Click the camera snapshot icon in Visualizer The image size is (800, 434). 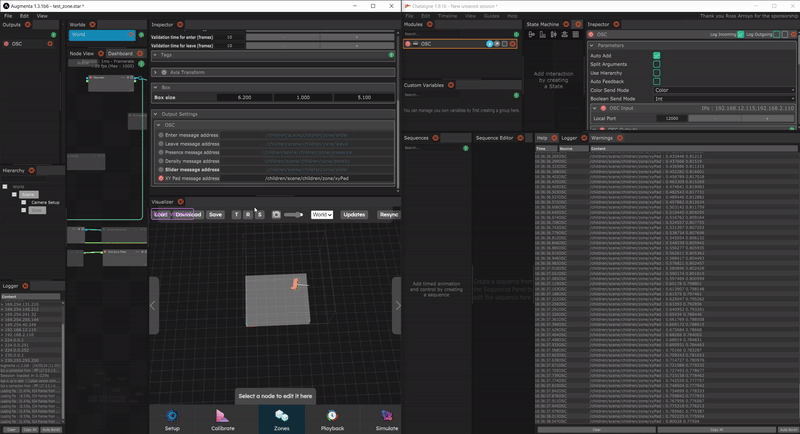pyautogui.click(x=276, y=214)
